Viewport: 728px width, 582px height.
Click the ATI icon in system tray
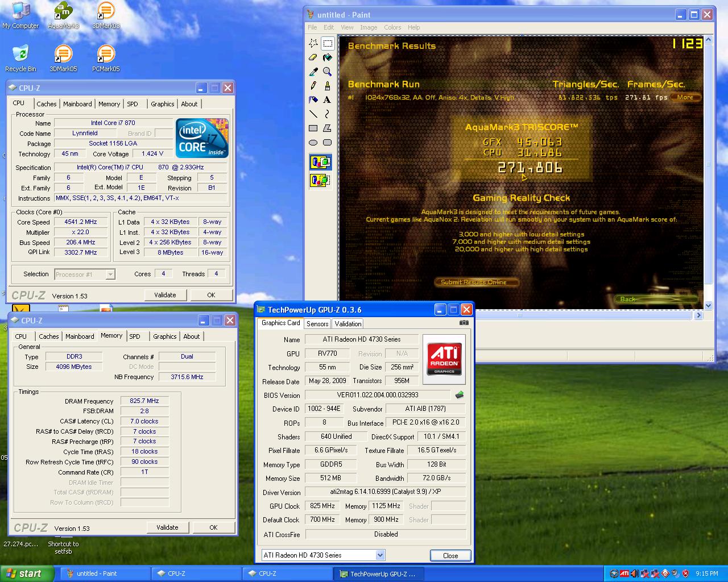(624, 573)
